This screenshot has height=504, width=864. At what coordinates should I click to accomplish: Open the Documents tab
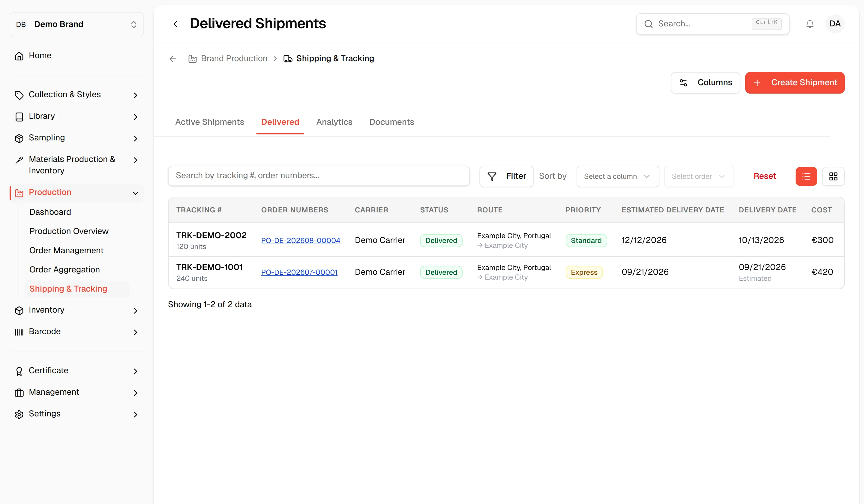[391, 122]
